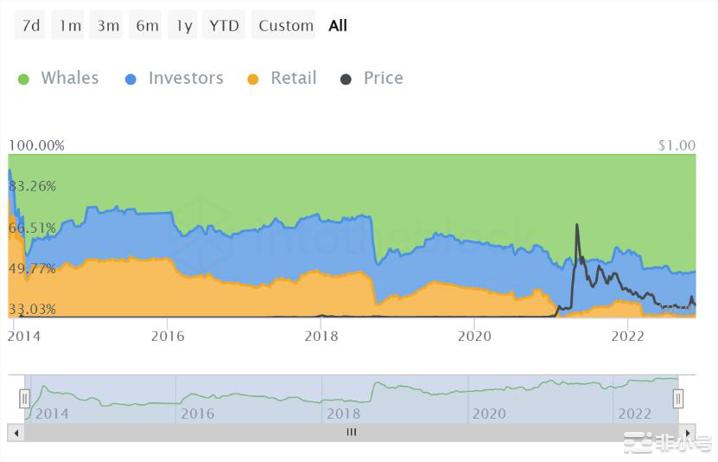Set chart range to 6m
Screen dimensions: 718x462
(147, 25)
